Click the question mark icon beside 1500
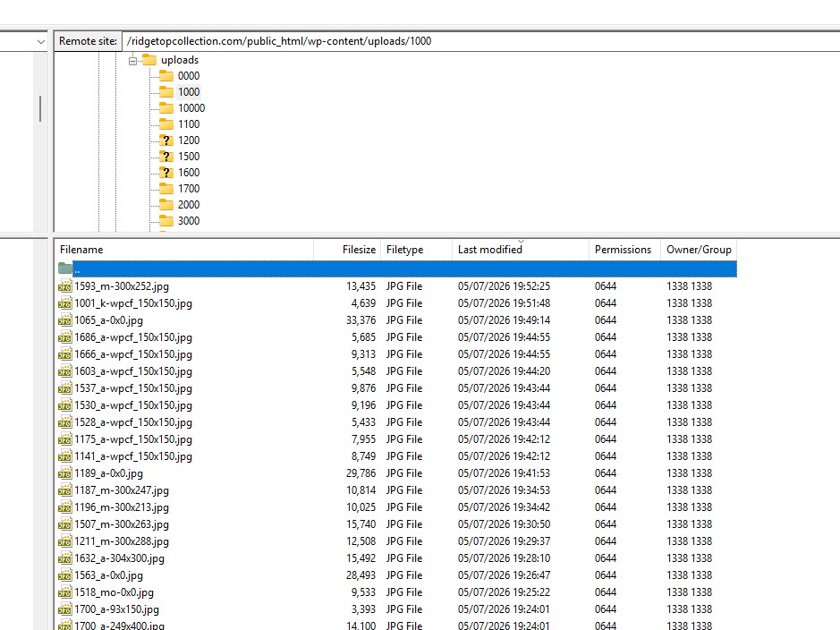The image size is (840, 630). [x=166, y=157]
